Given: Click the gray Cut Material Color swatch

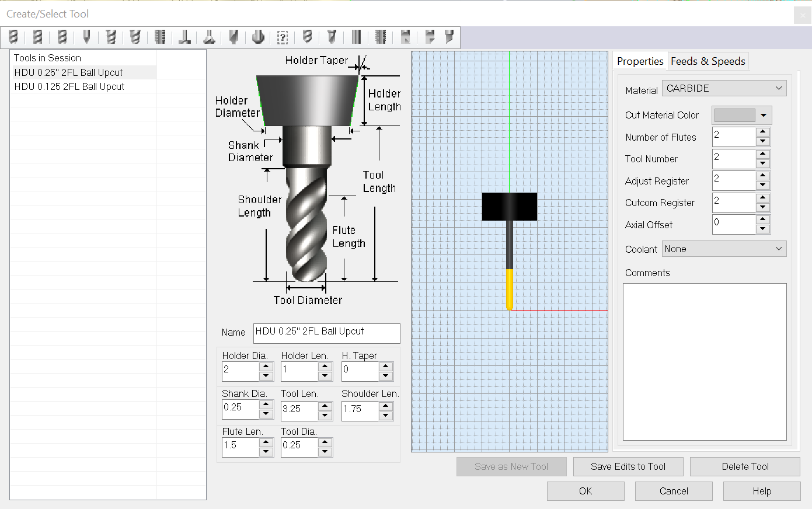Looking at the screenshot, I should click(x=734, y=116).
